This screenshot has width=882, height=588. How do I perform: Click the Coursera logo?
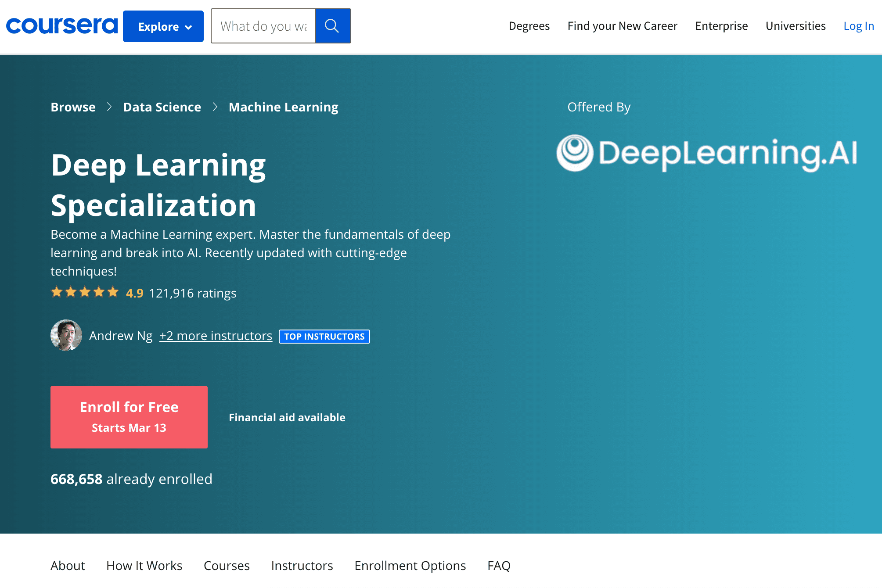click(x=61, y=25)
